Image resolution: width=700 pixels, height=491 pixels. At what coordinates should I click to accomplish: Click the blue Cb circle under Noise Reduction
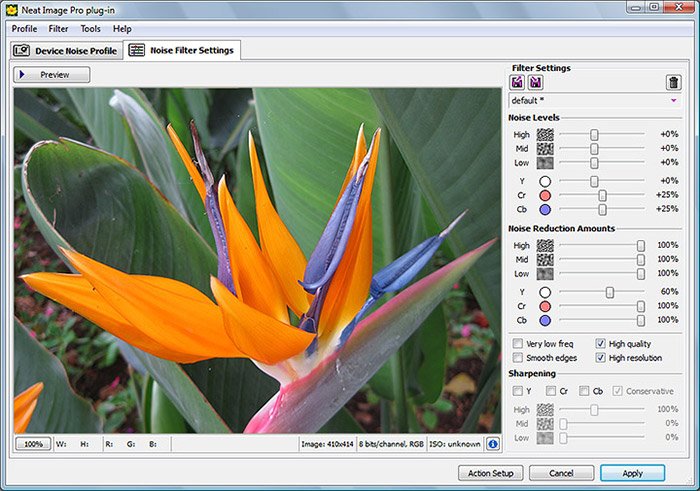click(x=545, y=320)
